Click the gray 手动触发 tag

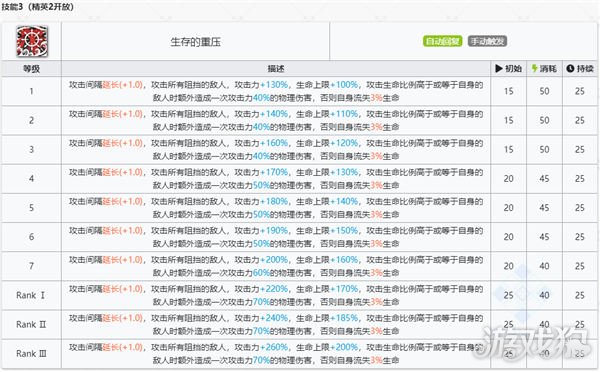tap(487, 41)
